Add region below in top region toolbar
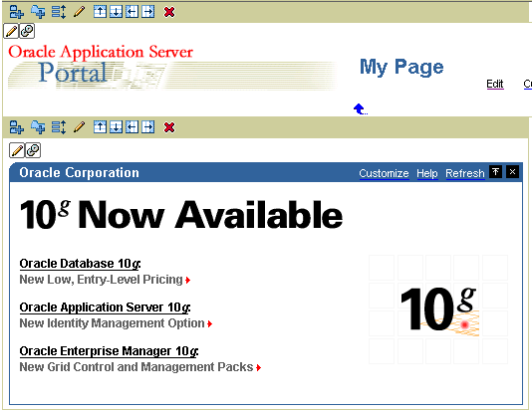Image resolution: width=532 pixels, height=411 pixels. pos(116,12)
